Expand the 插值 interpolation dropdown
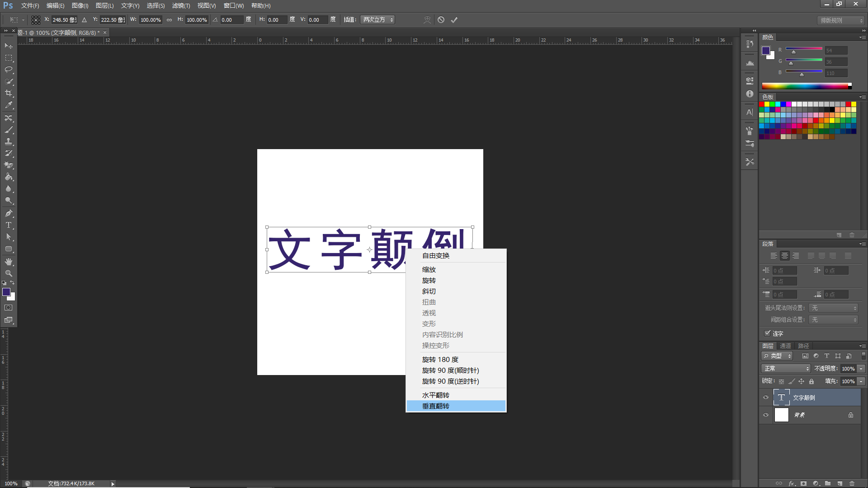 click(x=377, y=19)
